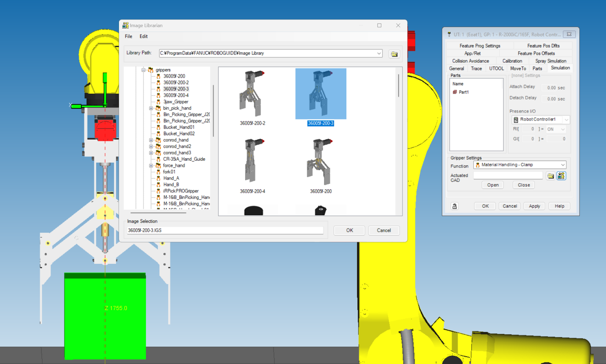Screen dimensions: 606x364
Task: Click the conrod_hand2 folder icon
Action: [158, 147]
